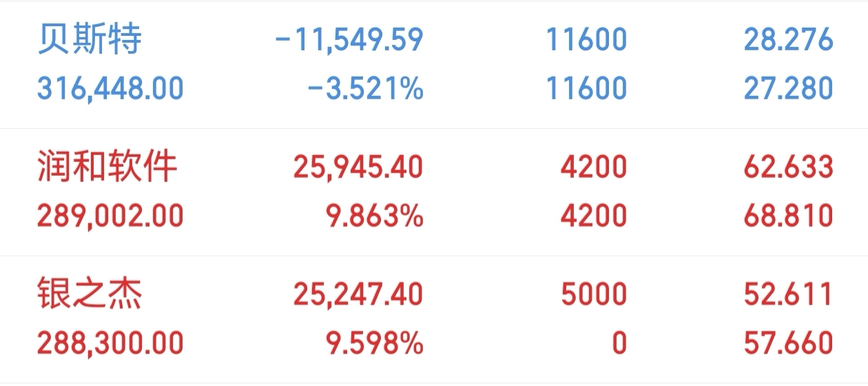The height and width of the screenshot is (386, 868).
Task: Select 银之杰 cost price 52.611
Action: pos(788,295)
